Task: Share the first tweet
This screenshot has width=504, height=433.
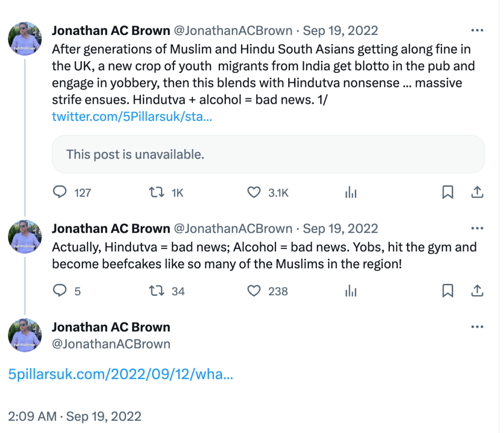Action: point(477,192)
